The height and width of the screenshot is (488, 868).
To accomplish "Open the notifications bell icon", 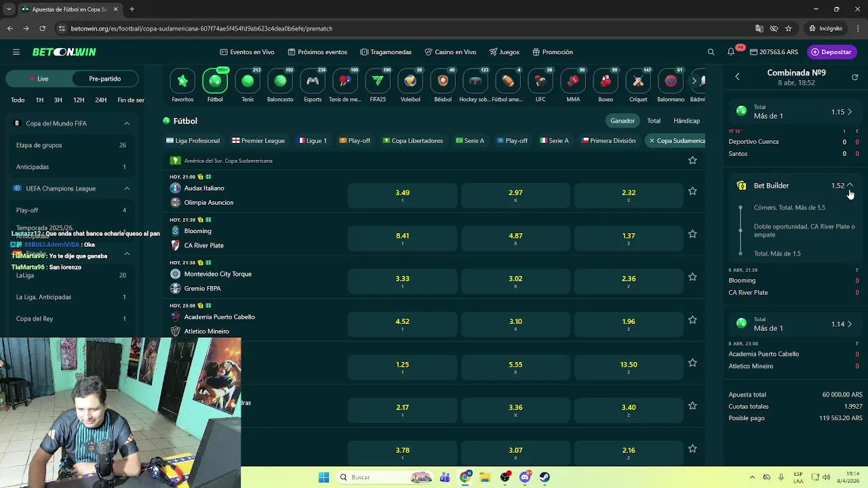I will (731, 52).
